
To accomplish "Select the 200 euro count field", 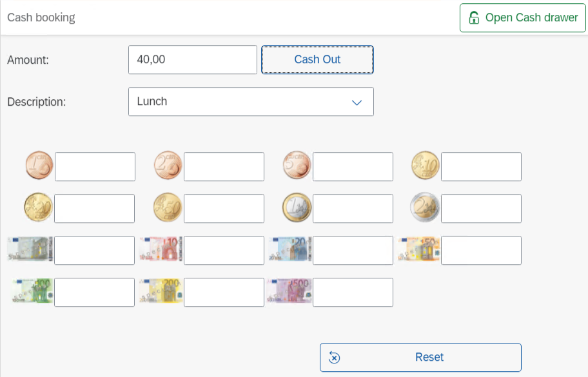I will click(224, 292).
